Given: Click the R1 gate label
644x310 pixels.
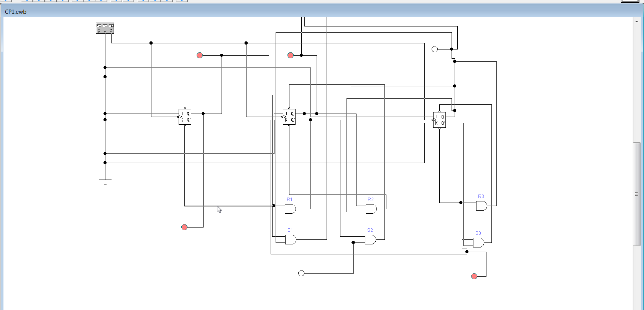Looking at the screenshot, I should 289,200.
